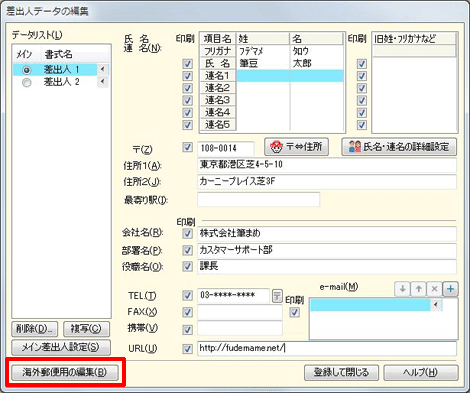Image resolution: width=470 pixels, height=393 pixels.
Task: Click メイン差出人設定(S) button
Action: coord(61,347)
